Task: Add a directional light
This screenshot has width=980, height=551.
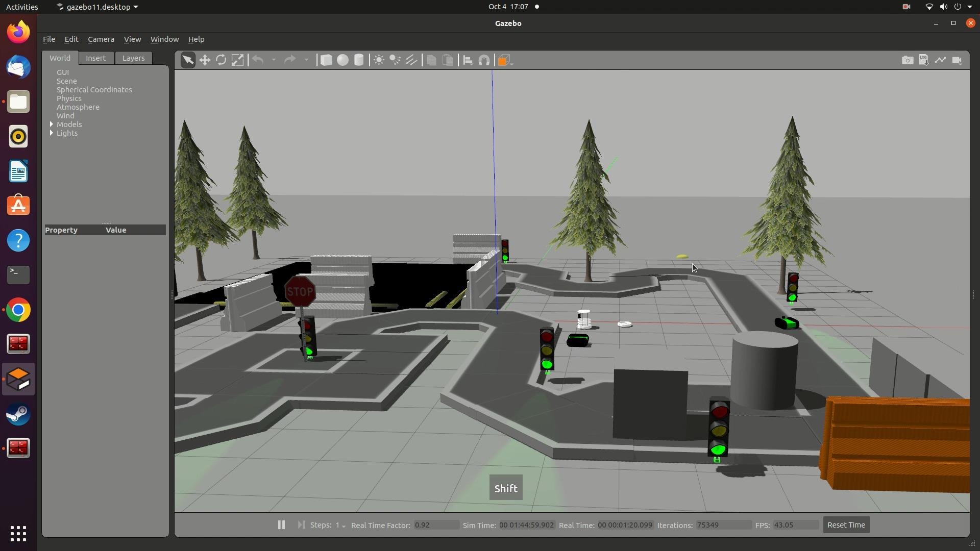Action: pos(411,60)
